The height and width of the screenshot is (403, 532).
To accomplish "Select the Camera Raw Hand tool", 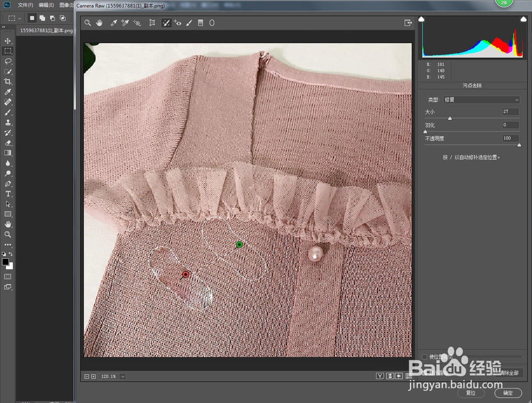I will pyautogui.click(x=99, y=23).
